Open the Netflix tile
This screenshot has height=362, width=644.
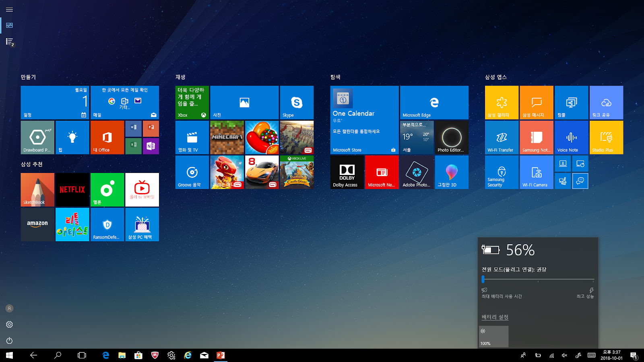(x=72, y=190)
